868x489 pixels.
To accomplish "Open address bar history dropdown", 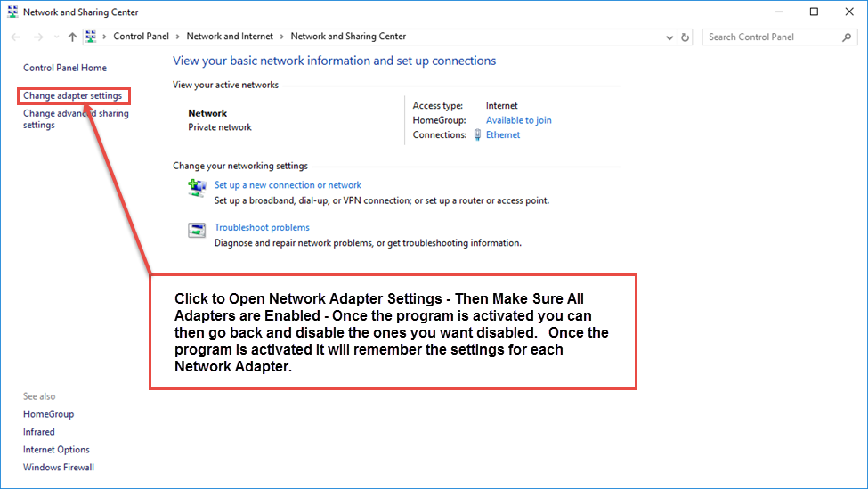I will 669,37.
